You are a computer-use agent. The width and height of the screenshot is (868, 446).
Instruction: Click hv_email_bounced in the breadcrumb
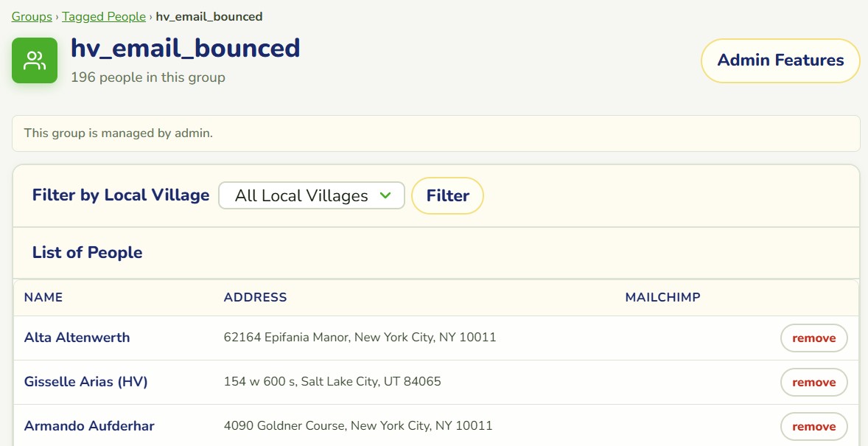click(x=209, y=17)
